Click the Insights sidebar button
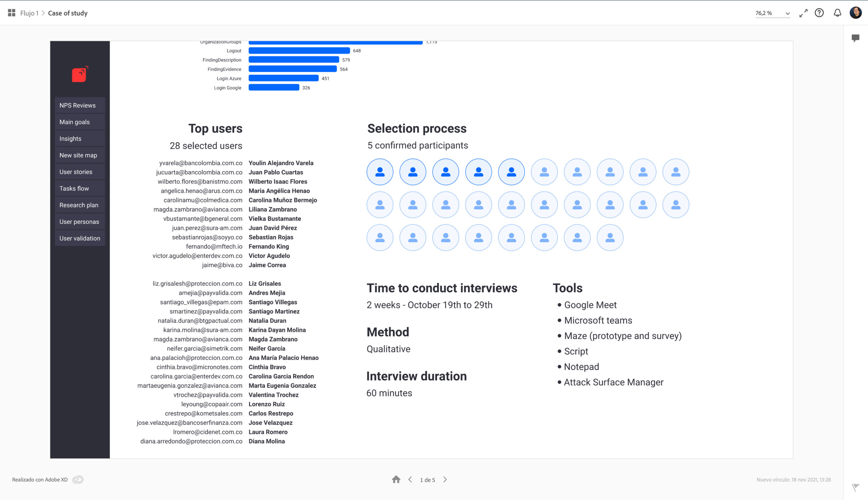The image size is (868, 500). (80, 139)
